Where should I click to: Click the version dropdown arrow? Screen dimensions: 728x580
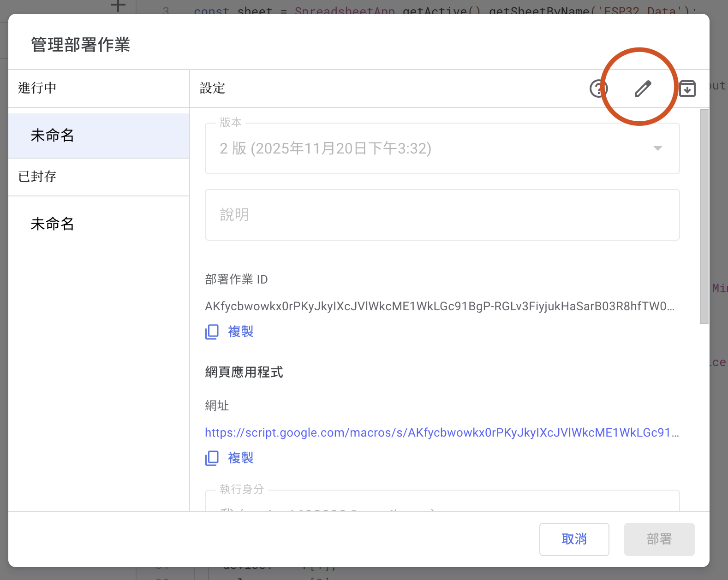[x=658, y=148]
